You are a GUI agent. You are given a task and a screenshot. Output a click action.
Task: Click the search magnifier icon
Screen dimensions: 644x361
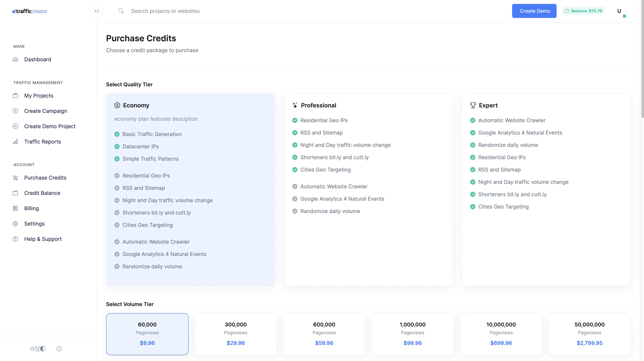[121, 11]
